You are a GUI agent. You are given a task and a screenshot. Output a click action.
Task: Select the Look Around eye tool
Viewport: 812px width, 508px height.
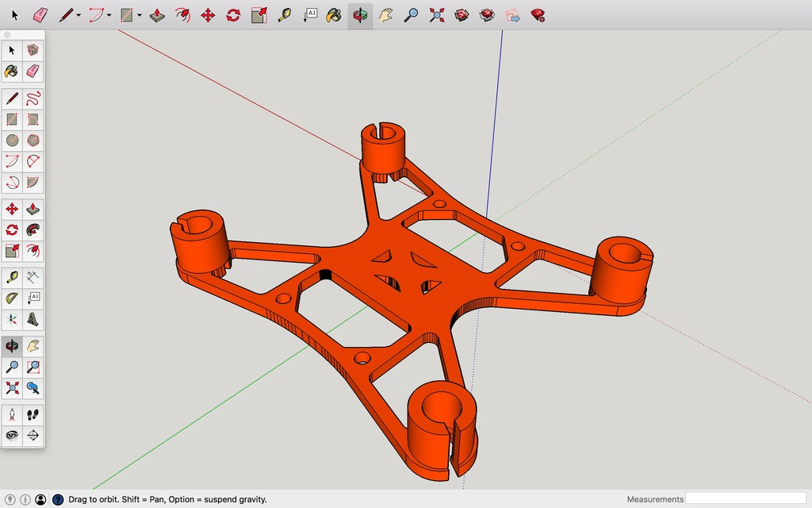click(12, 436)
